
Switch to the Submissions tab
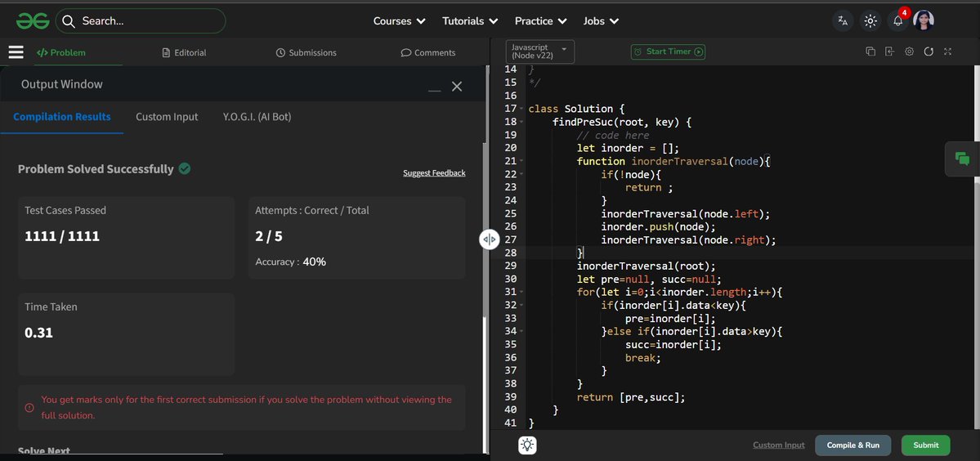307,52
